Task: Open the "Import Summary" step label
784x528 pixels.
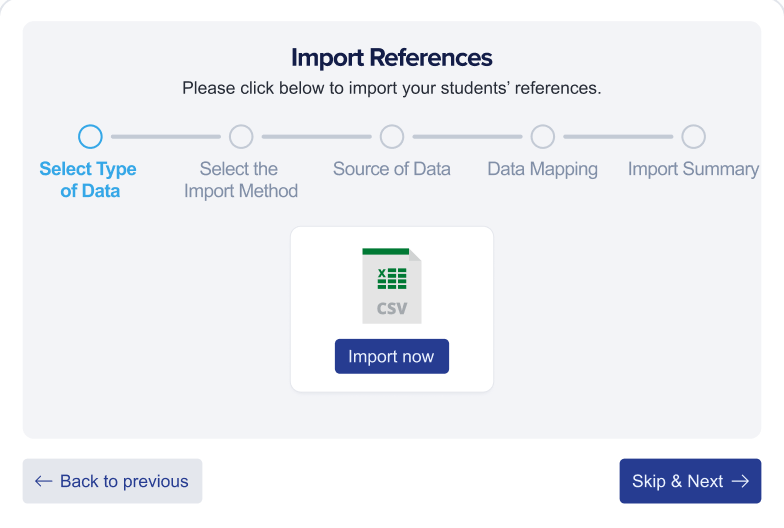Action: [693, 169]
